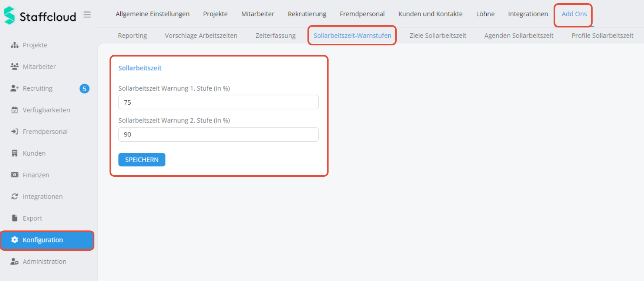644x281 pixels.
Task: Switch to the Projekte top tab
Action: tap(215, 14)
